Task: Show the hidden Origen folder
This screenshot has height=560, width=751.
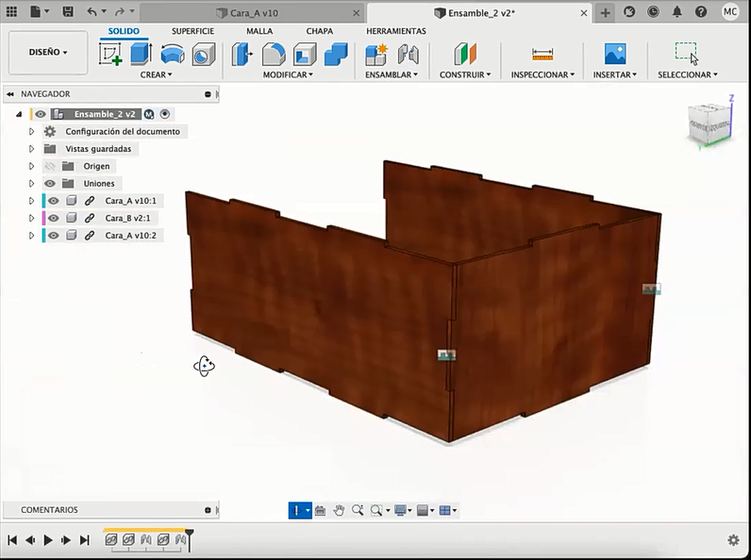Action: (x=50, y=166)
